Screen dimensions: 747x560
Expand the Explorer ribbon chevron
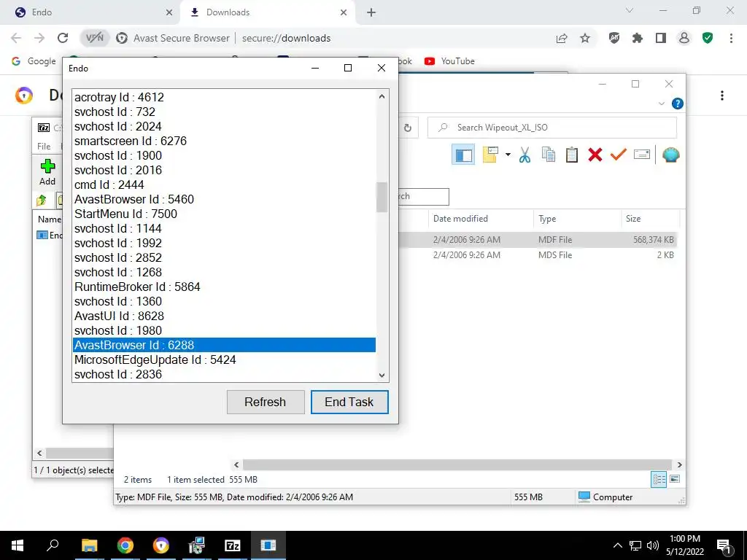coord(661,104)
